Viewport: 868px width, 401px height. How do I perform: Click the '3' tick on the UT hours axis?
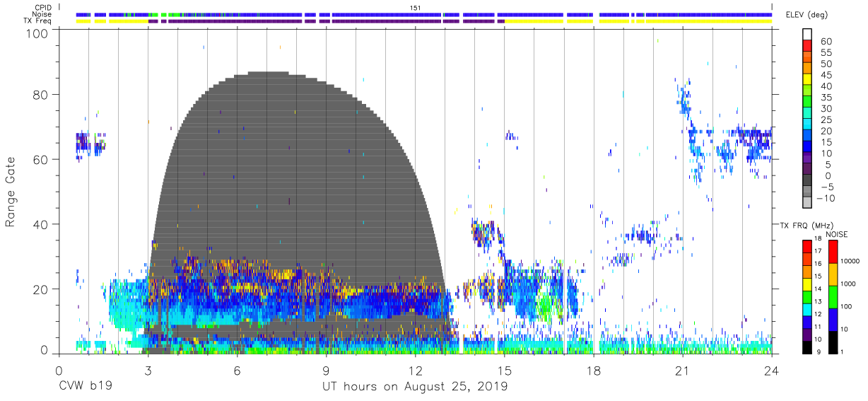[148, 371]
